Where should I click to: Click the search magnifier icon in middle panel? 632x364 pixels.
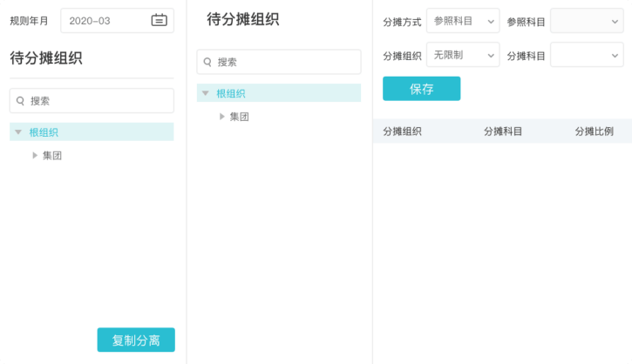click(x=207, y=62)
